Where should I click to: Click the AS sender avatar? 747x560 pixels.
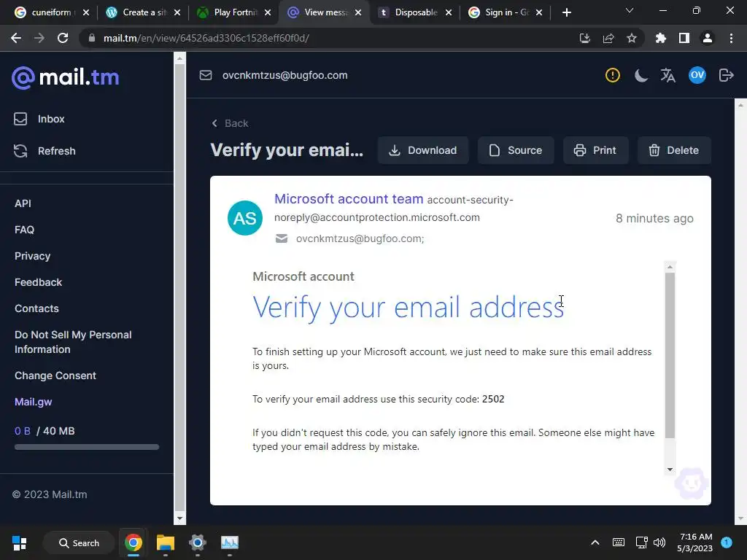pos(245,218)
